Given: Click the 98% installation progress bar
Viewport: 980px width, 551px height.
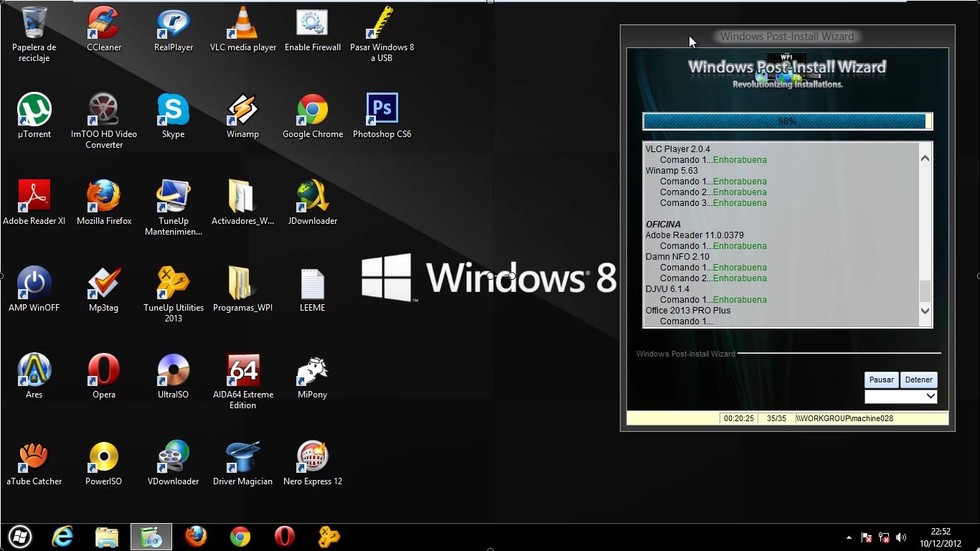Looking at the screenshot, I should (788, 121).
